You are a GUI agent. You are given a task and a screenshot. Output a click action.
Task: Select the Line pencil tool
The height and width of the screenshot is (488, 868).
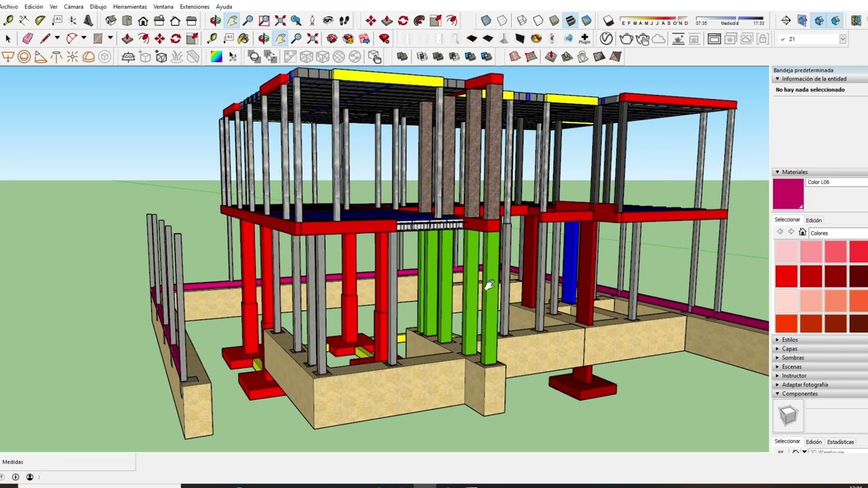[45, 39]
